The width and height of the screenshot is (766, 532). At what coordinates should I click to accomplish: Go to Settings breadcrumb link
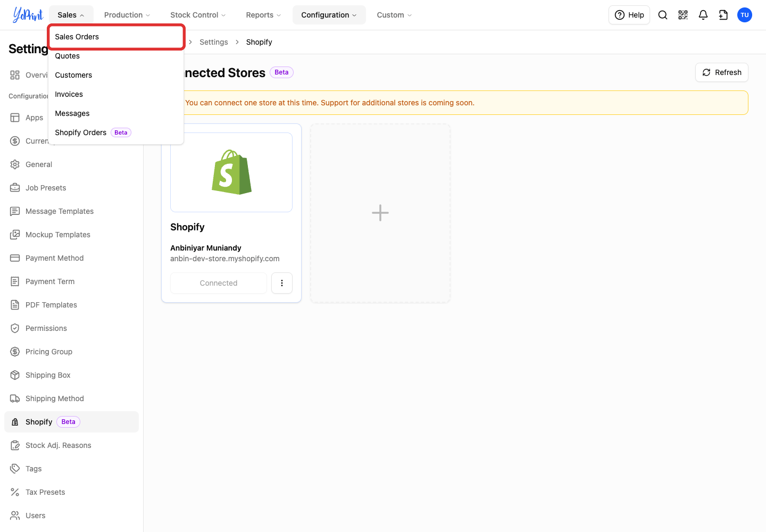pos(214,42)
